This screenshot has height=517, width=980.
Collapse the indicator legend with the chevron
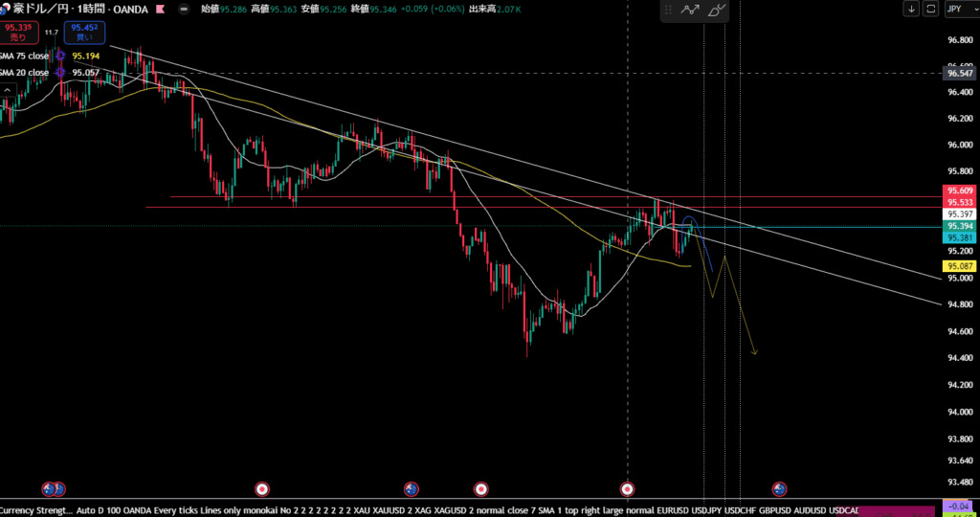[x=9, y=91]
